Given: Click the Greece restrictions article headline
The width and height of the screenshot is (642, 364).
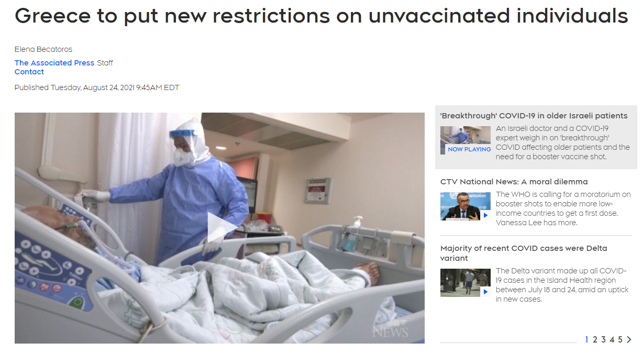Looking at the screenshot, I should [x=321, y=16].
